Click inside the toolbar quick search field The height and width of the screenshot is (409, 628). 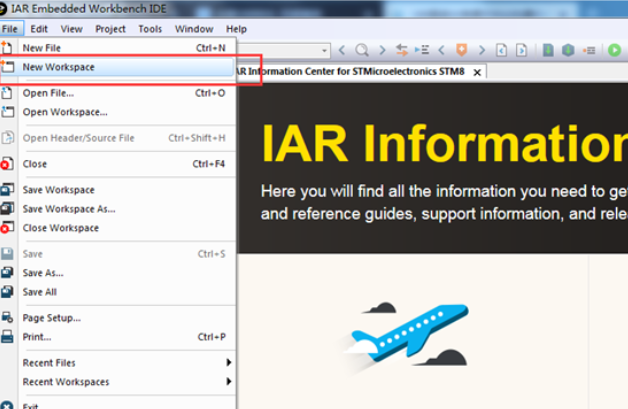point(279,50)
